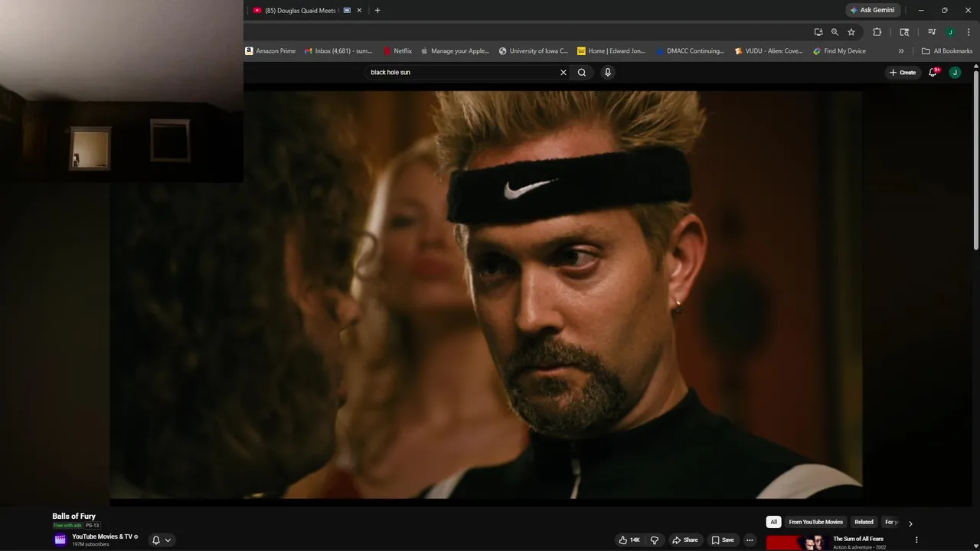980x551 pixels.
Task: Open The Sum of All Fears title
Action: pyautogui.click(x=858, y=539)
